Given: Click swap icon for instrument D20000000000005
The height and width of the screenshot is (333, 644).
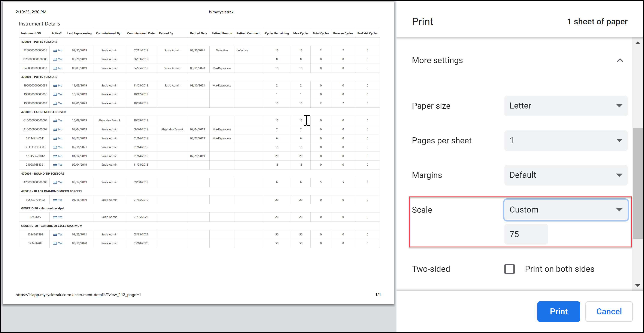Looking at the screenshot, I should [55, 59].
